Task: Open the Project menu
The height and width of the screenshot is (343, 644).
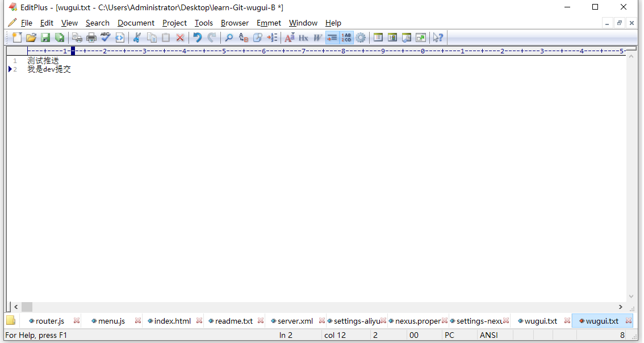Action: click(x=174, y=23)
